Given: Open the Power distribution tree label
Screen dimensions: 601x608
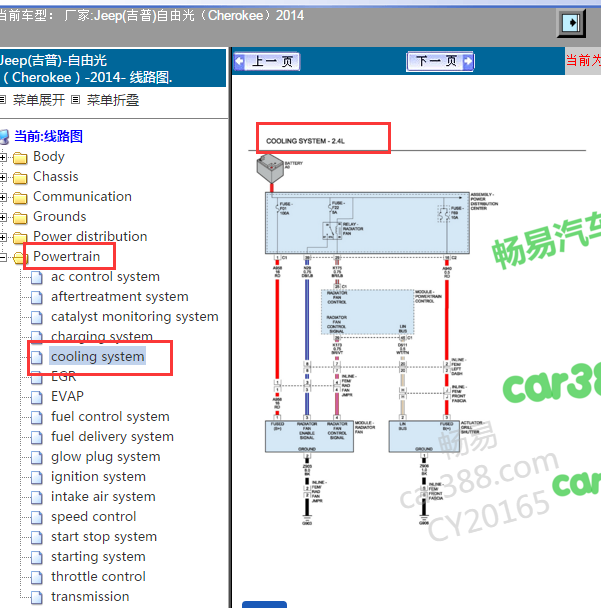Looking at the screenshot, I should (90, 237).
